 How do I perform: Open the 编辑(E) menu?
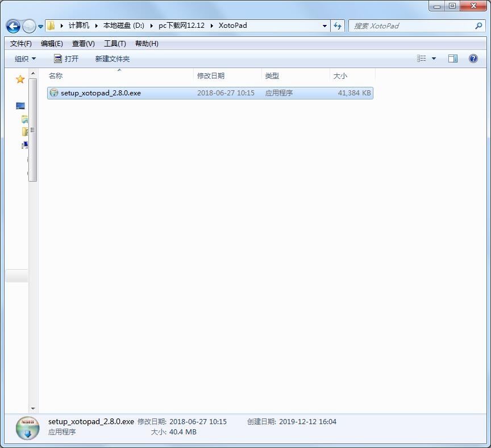click(x=52, y=44)
